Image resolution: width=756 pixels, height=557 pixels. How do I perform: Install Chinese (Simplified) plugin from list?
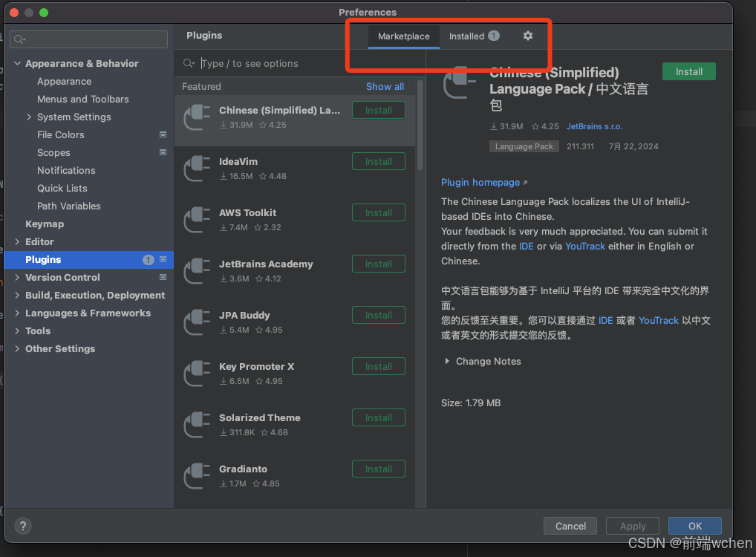click(379, 110)
